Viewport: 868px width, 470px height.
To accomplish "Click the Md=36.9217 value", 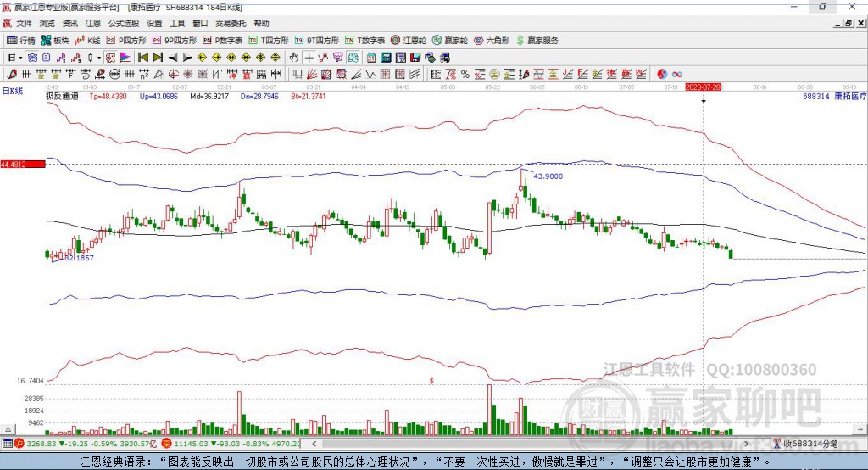I will 209,96.
